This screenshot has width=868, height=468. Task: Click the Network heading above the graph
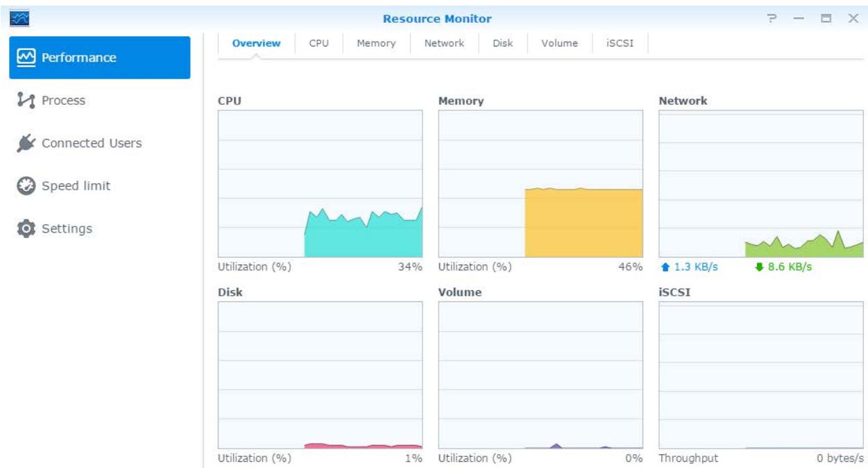coord(683,101)
